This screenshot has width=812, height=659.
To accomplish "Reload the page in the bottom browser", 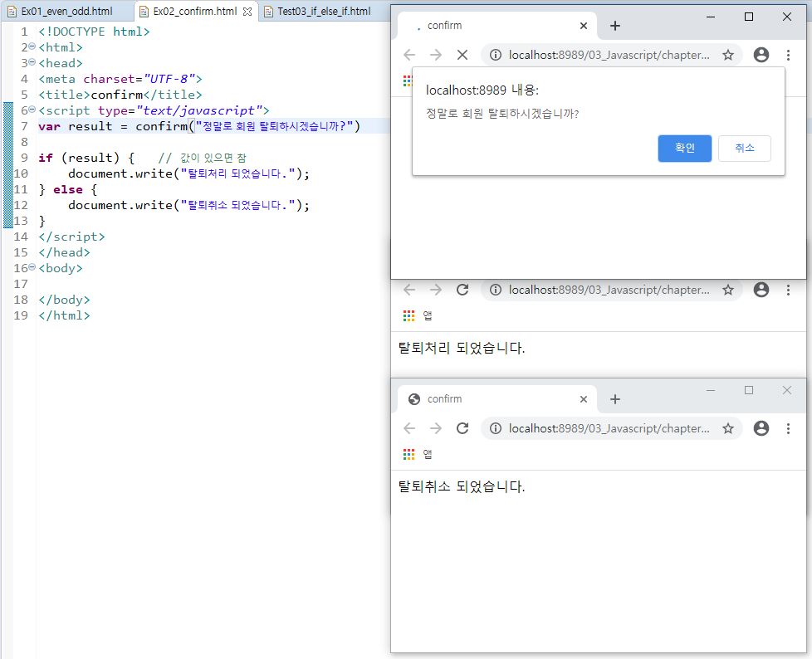I will 462,428.
